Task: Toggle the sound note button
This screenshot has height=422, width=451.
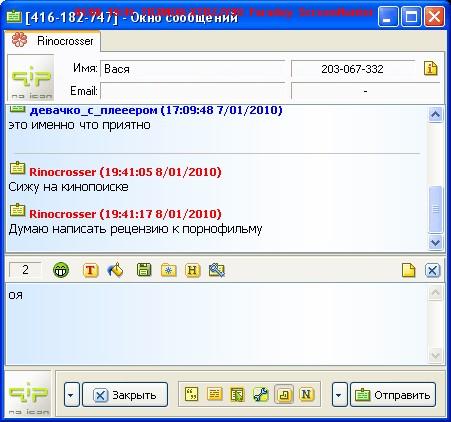Action: click(x=284, y=394)
